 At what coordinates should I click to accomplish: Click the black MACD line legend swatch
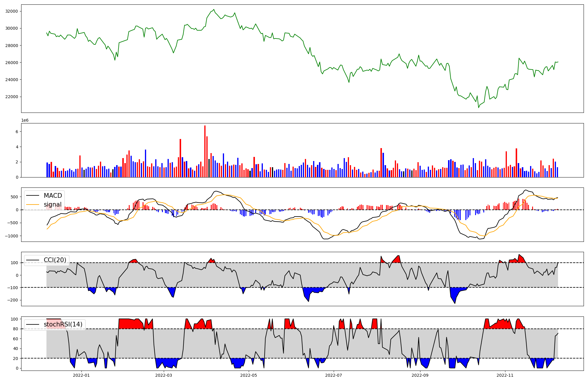tap(33, 196)
